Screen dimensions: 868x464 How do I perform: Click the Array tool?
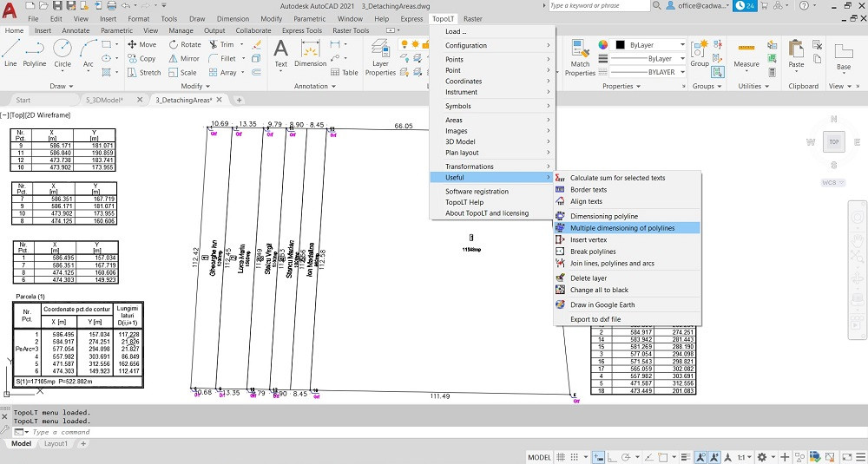coord(222,73)
